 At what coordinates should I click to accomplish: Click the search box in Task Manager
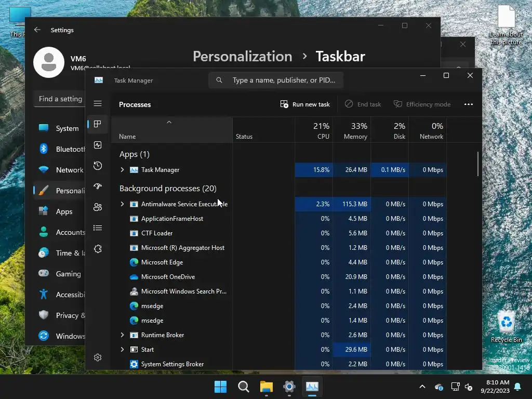(x=276, y=80)
